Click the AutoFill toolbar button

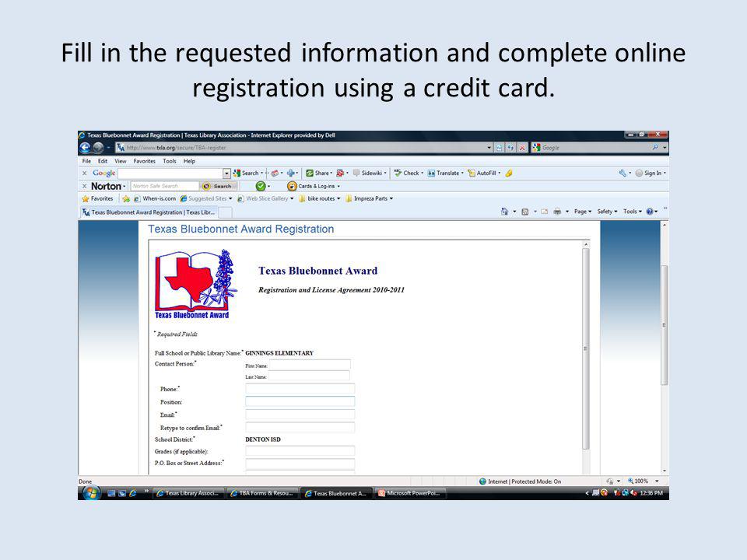click(x=483, y=173)
